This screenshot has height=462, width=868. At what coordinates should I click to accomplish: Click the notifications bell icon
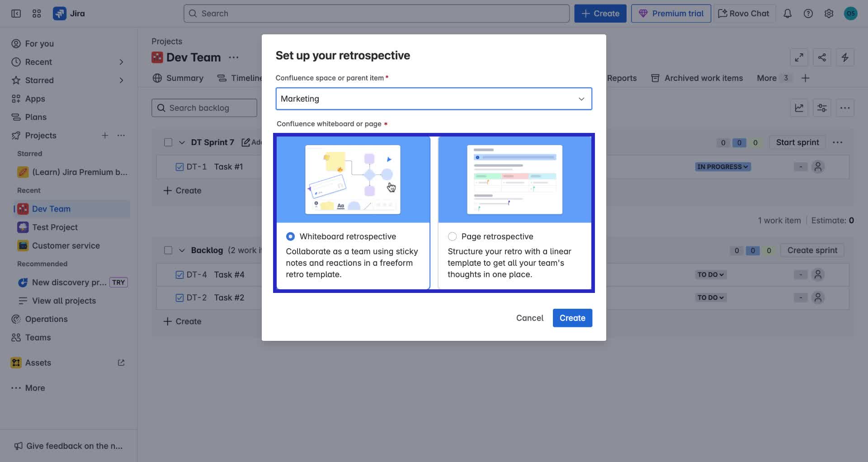pyautogui.click(x=787, y=13)
